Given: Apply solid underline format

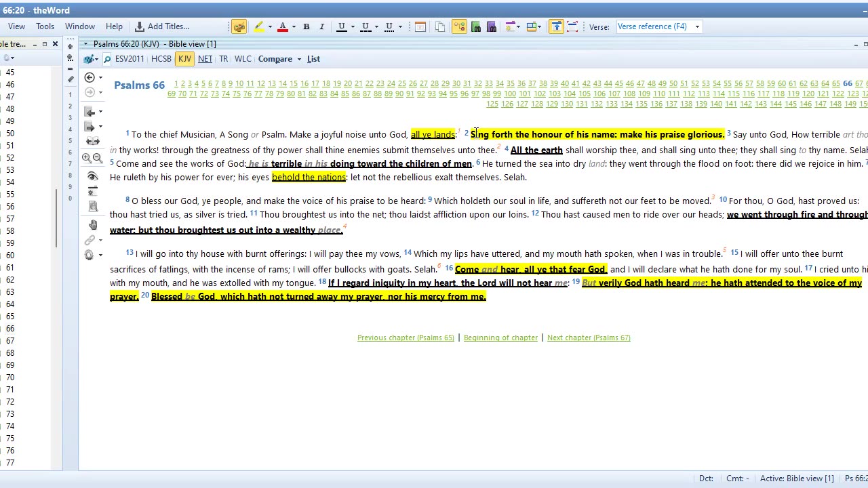Looking at the screenshot, I should pyautogui.click(x=342, y=26).
